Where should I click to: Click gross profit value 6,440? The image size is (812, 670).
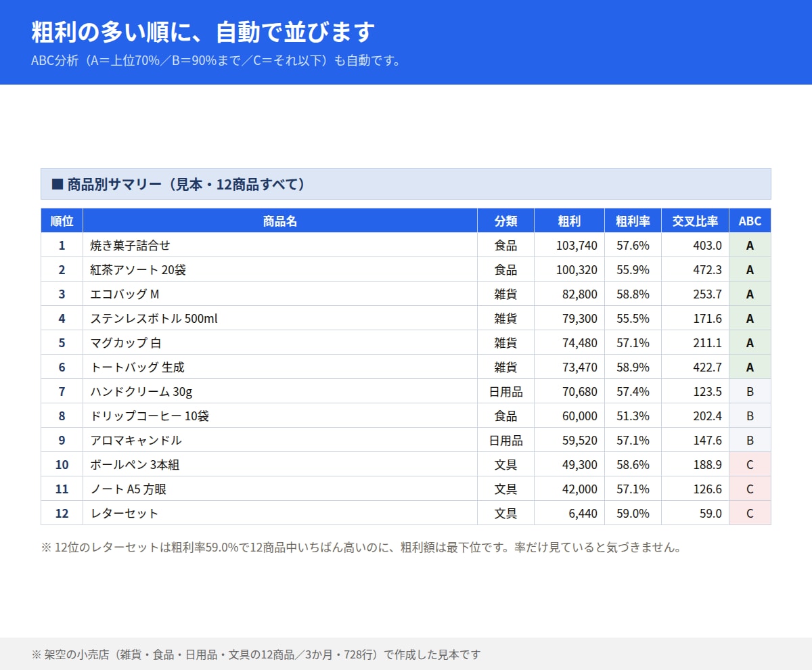click(570, 513)
